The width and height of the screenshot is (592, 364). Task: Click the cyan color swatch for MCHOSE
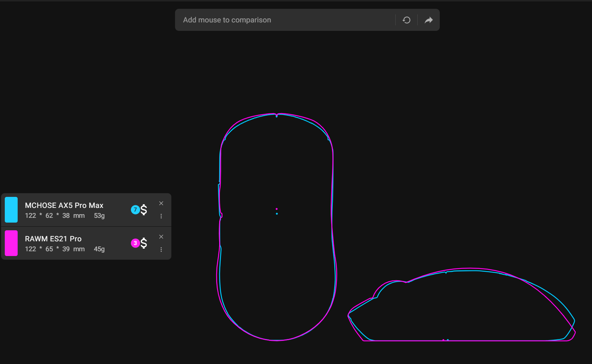(x=11, y=210)
